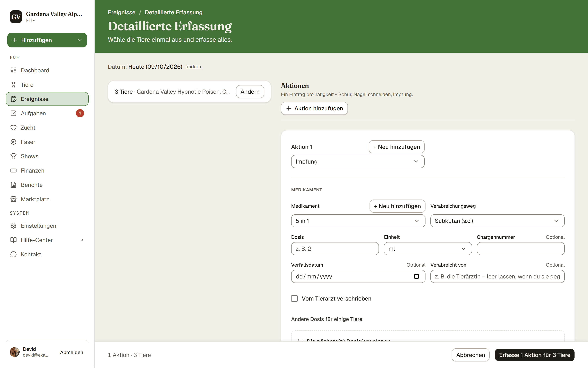Click the Aufgaben checkbox icon

[x=13, y=113]
